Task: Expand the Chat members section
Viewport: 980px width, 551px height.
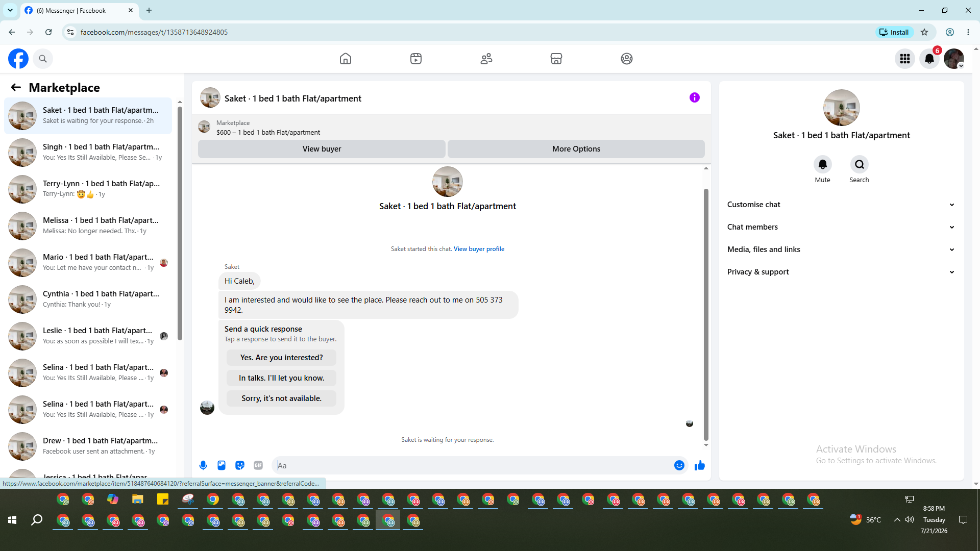Action: pyautogui.click(x=841, y=227)
